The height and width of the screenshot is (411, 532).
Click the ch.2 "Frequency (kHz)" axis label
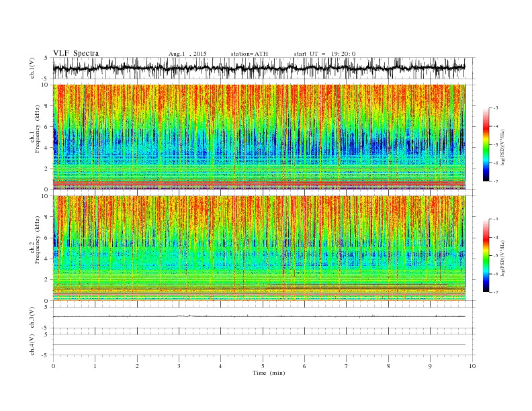(38, 239)
